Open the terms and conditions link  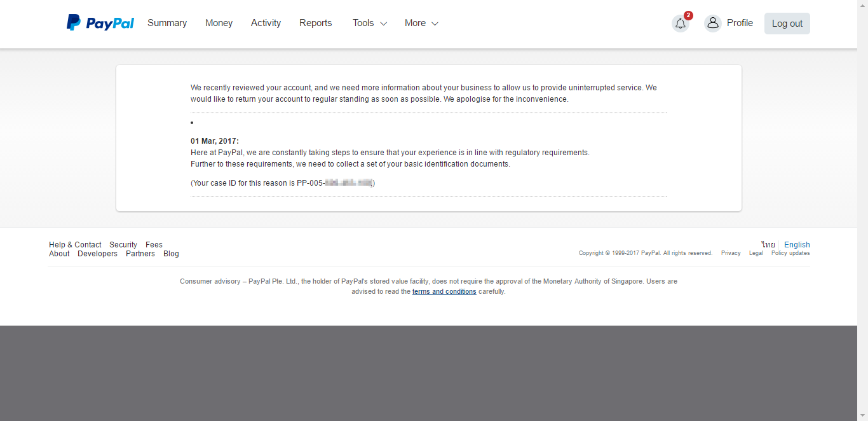coord(444,292)
